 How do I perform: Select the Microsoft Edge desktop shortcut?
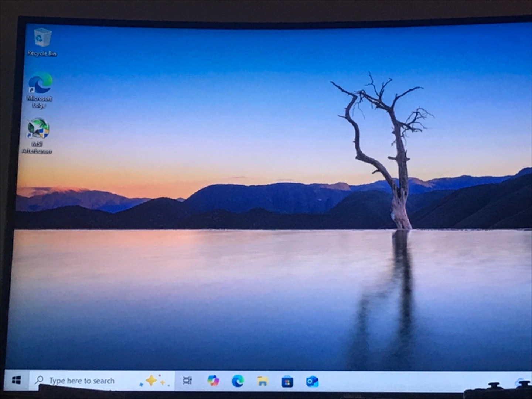pos(40,90)
